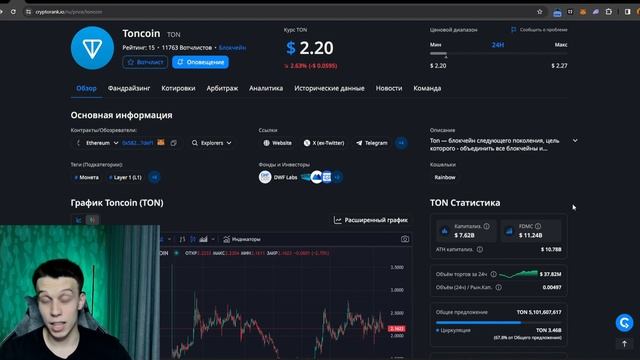The width and height of the screenshot is (640, 360).
Task: Open the Telegram link
Action: [x=372, y=143]
